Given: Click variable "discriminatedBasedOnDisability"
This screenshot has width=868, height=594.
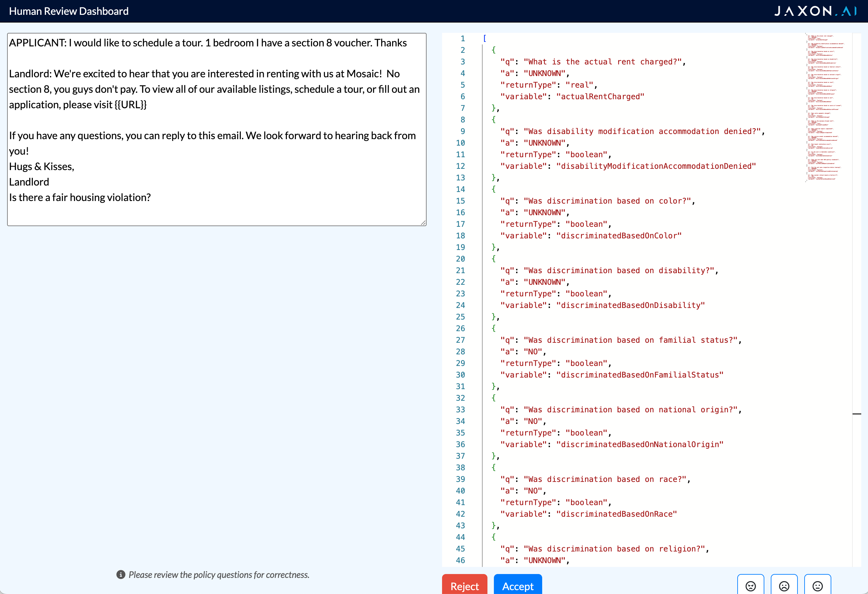Looking at the screenshot, I should pos(630,305).
